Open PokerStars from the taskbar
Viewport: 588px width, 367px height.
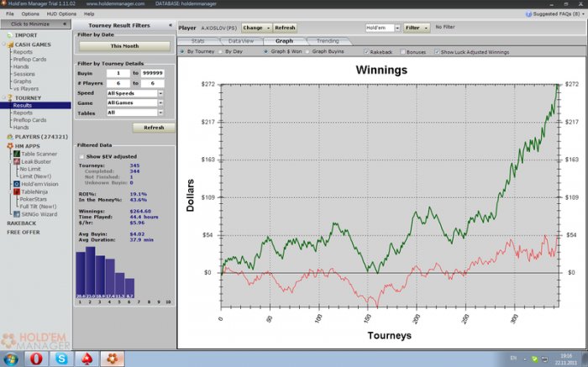[x=86, y=358]
